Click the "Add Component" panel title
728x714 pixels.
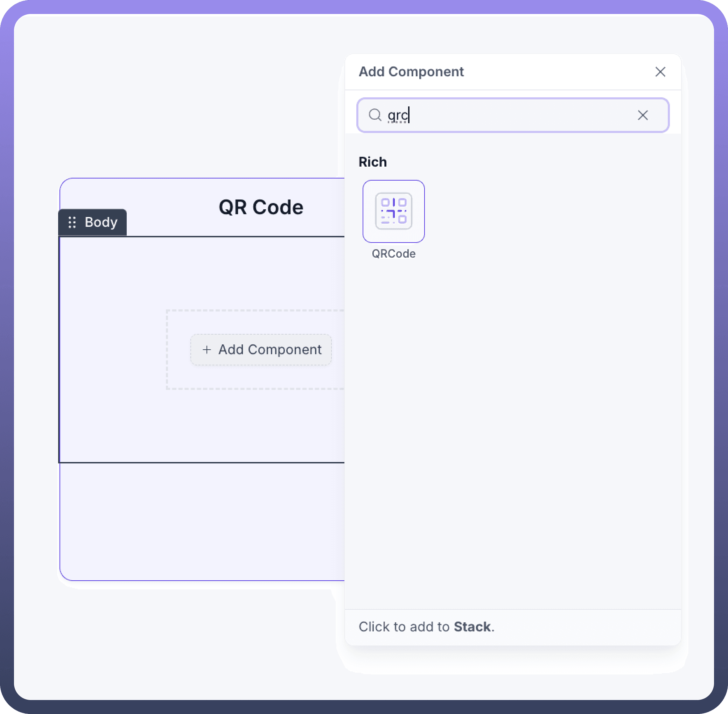tap(411, 72)
